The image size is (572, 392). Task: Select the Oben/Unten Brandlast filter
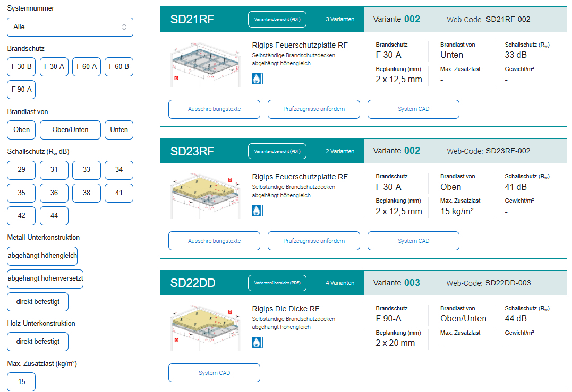(70, 130)
